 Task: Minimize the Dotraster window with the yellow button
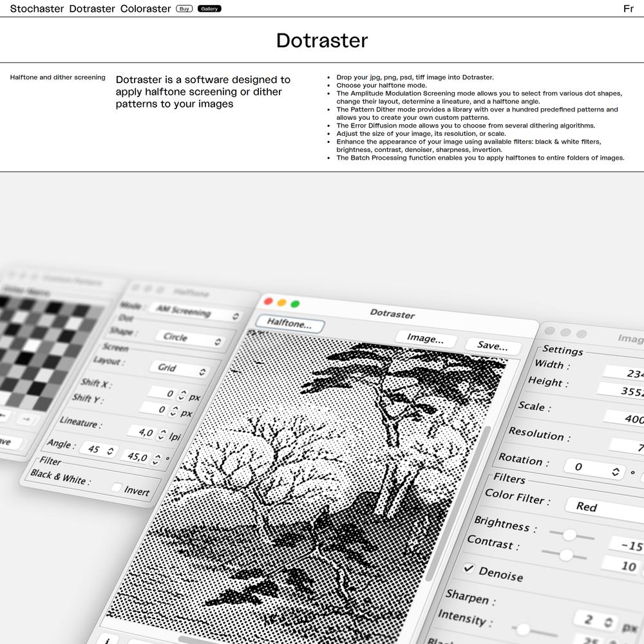click(282, 303)
